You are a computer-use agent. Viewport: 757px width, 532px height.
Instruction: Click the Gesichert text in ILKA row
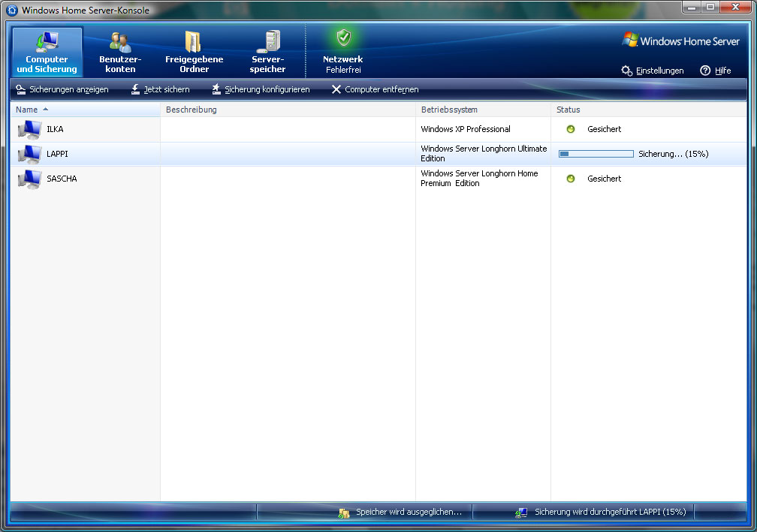point(604,129)
